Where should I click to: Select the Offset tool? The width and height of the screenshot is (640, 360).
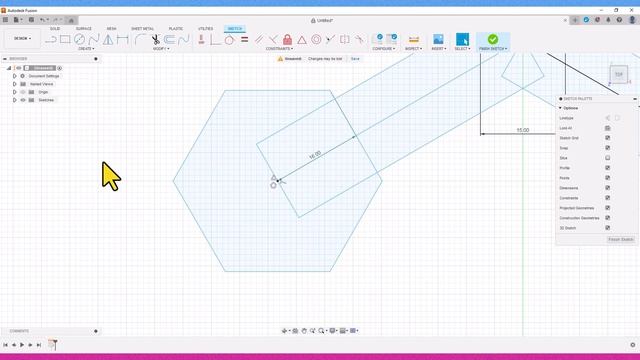tap(169, 40)
